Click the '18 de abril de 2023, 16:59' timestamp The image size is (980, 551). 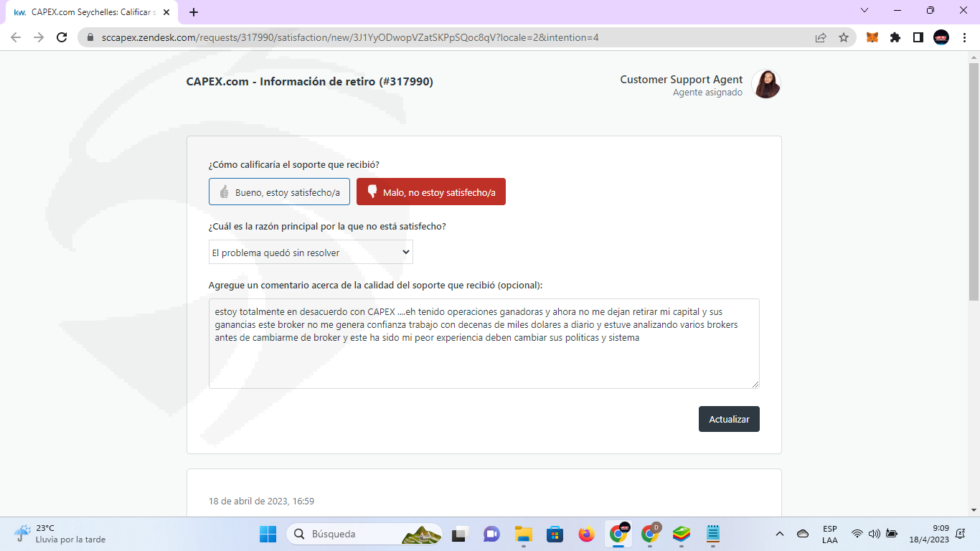261,501
